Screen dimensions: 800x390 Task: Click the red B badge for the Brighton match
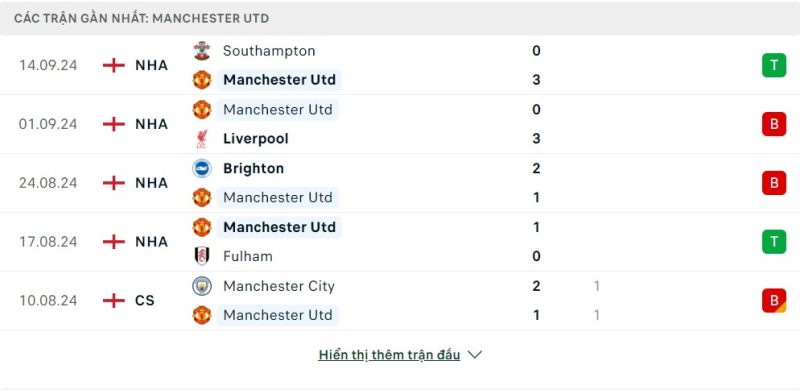pyautogui.click(x=774, y=183)
